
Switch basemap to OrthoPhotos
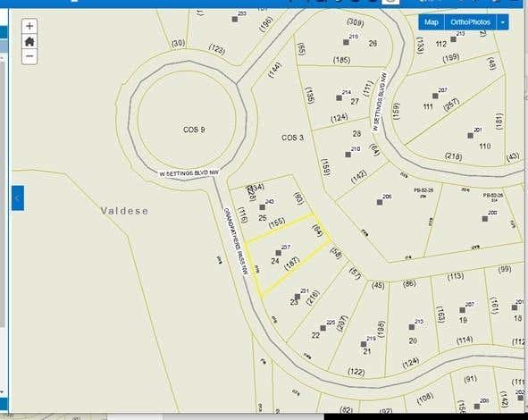(x=471, y=22)
